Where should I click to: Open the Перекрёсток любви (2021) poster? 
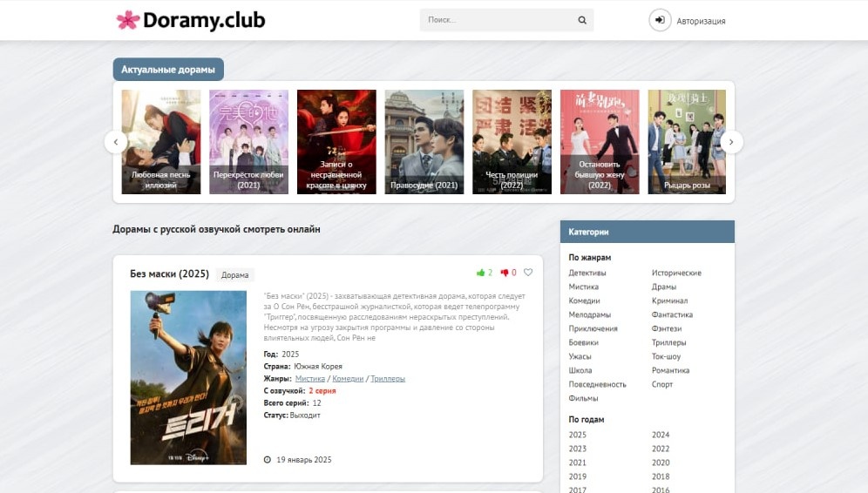pos(248,142)
